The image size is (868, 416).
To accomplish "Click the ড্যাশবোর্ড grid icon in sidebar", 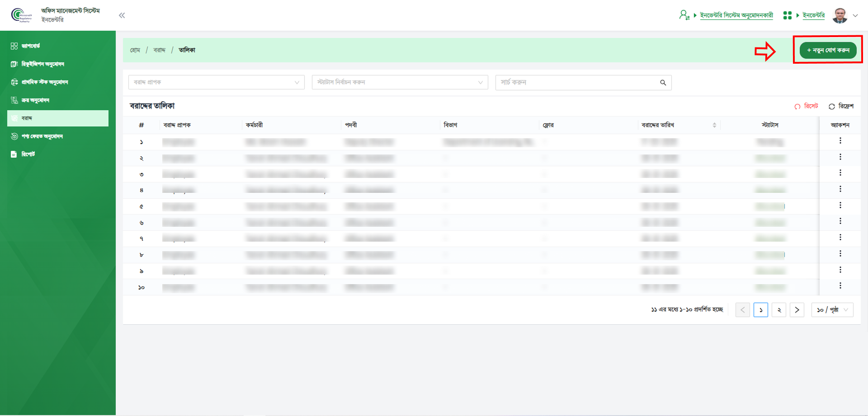I will tap(14, 46).
